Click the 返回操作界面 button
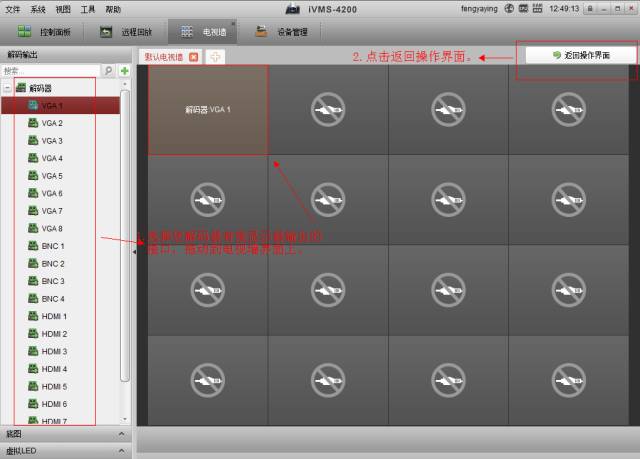This screenshot has height=459, width=640. coord(580,55)
